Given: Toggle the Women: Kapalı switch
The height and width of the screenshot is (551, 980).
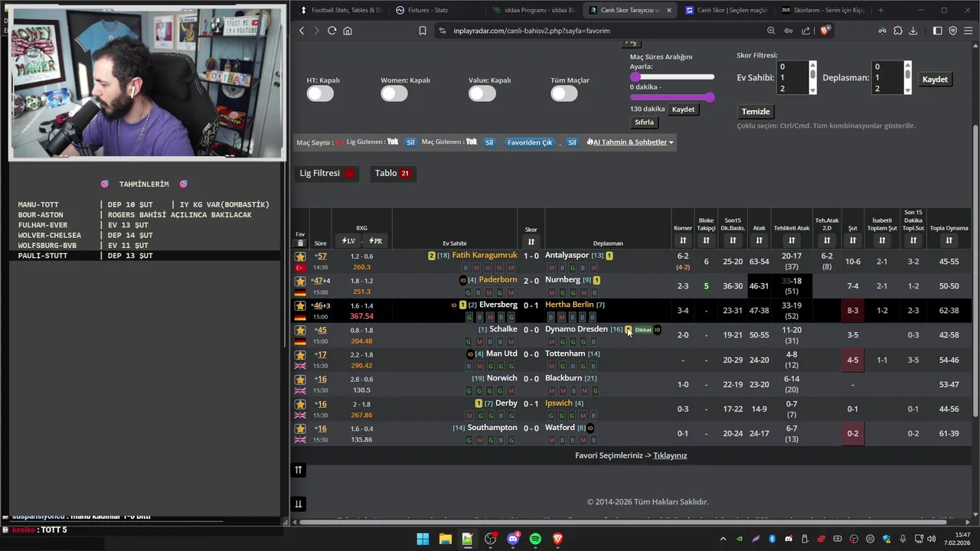Looking at the screenshot, I should pos(394,93).
